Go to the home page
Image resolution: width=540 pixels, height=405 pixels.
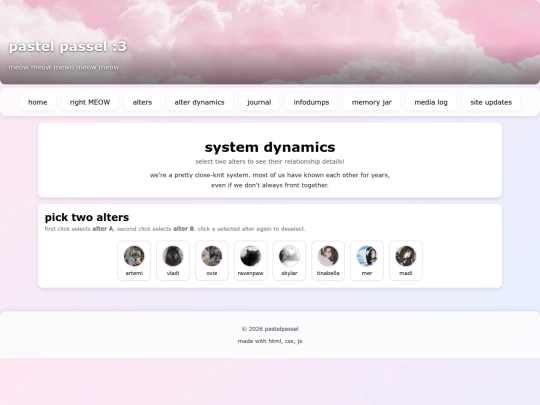(38, 102)
